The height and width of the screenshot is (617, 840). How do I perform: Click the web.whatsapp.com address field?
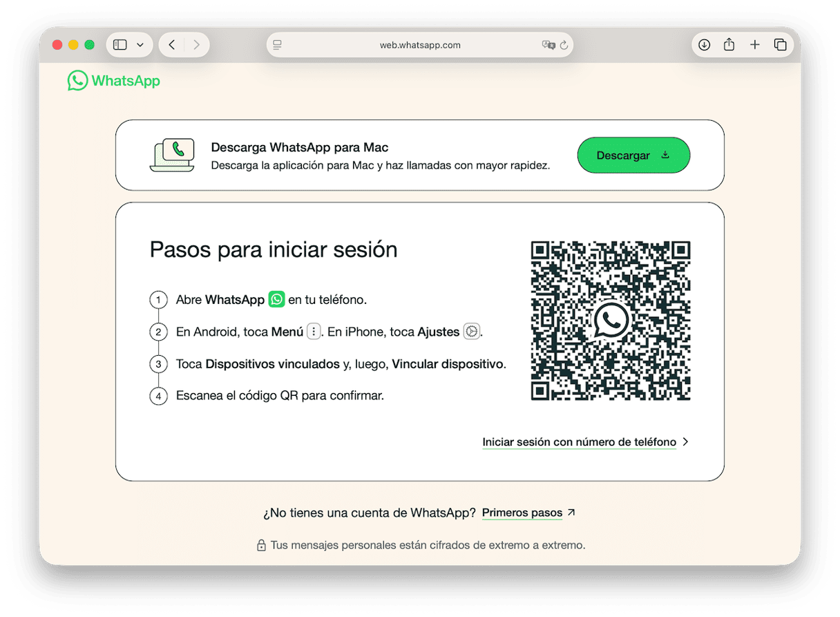[420, 45]
